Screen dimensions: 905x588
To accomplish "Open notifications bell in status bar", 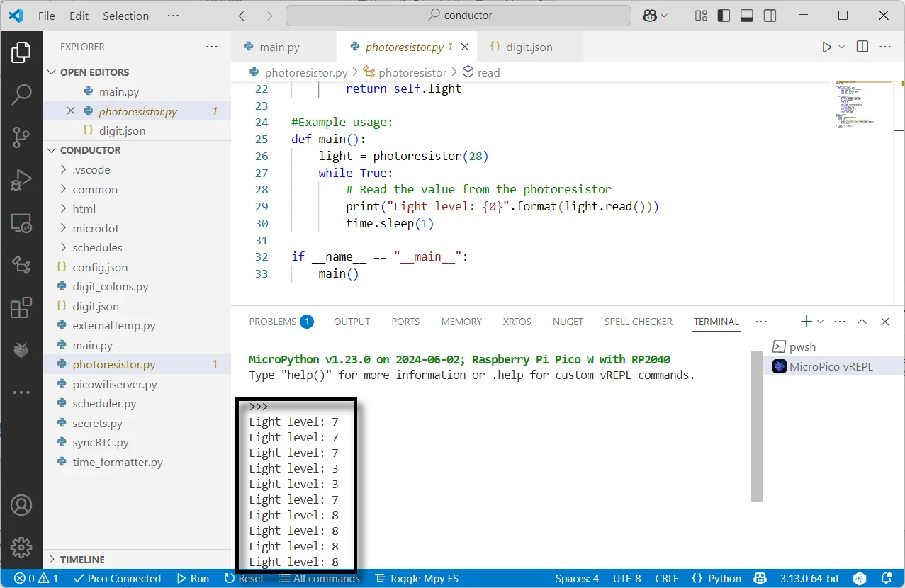I will coord(887,578).
